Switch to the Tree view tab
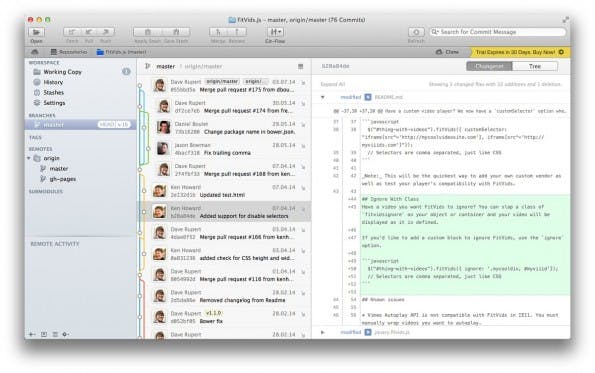The width and height of the screenshot is (595, 373). (x=535, y=66)
